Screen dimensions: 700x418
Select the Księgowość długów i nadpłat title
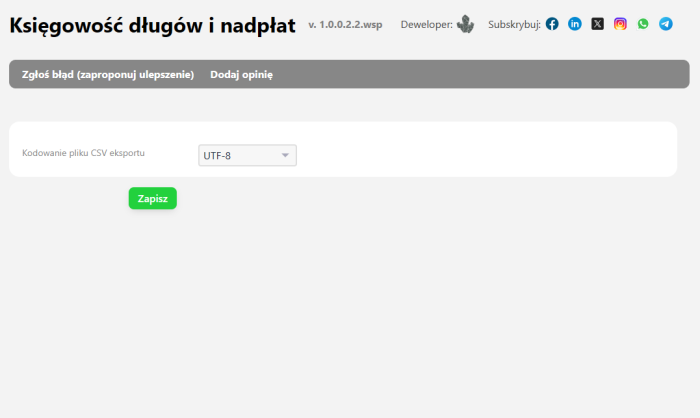[x=153, y=26]
